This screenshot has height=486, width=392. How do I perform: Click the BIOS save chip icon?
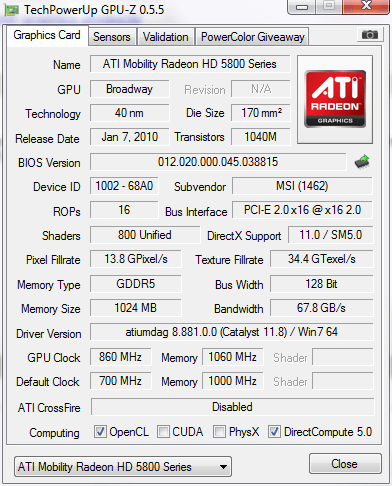point(363,162)
